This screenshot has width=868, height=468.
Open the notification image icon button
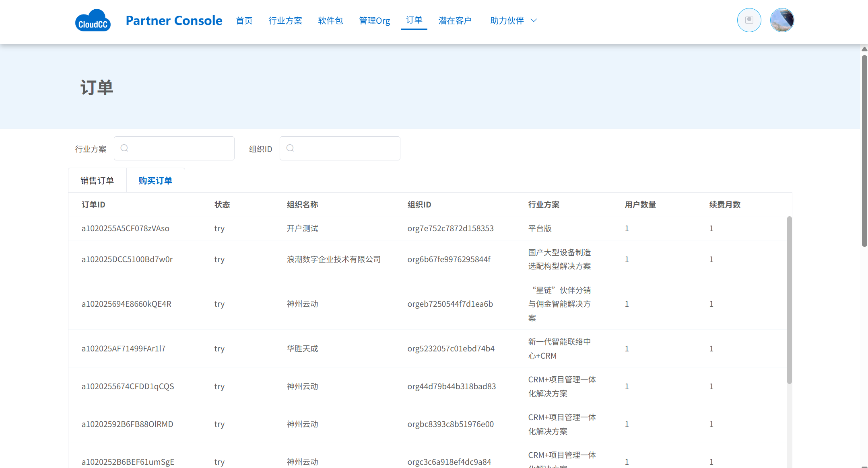(749, 20)
